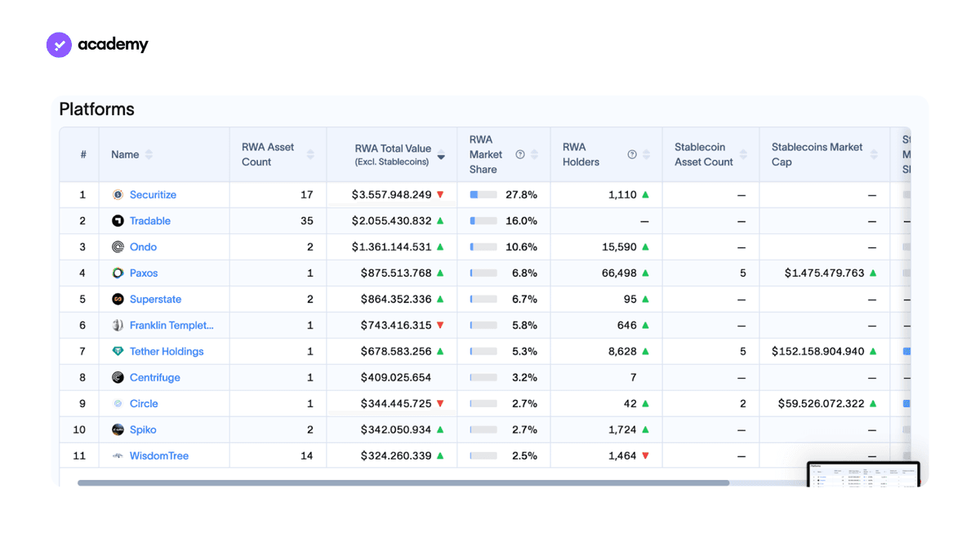
Task: Open the Centrifuge platform link
Action: pyautogui.click(x=155, y=377)
